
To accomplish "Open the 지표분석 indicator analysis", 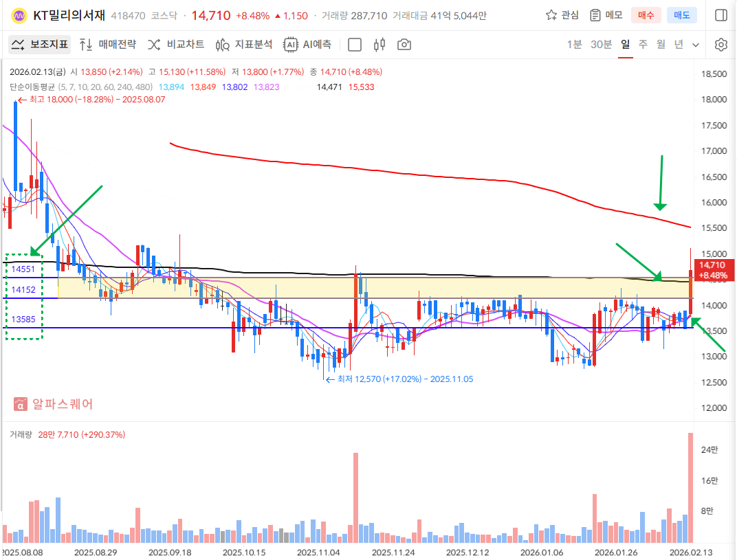I will [x=244, y=45].
